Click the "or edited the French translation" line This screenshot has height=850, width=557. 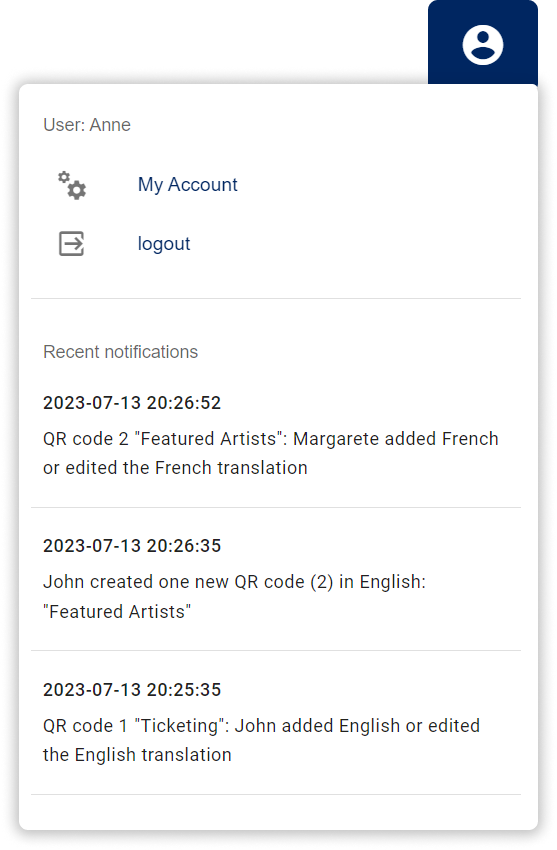point(175,468)
